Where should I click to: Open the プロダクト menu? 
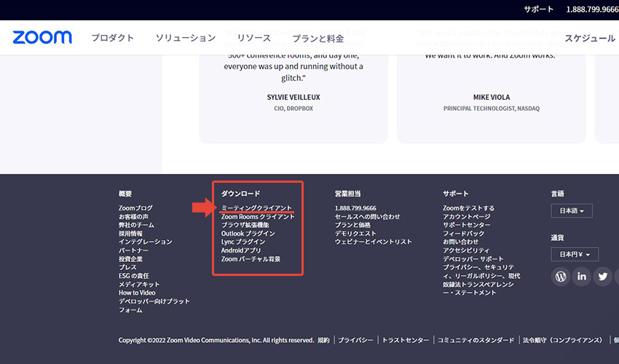click(x=112, y=38)
